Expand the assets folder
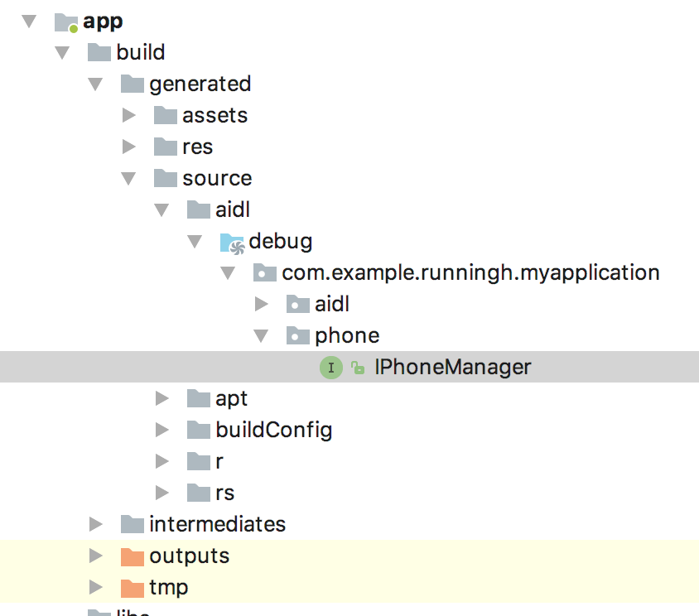 130,115
